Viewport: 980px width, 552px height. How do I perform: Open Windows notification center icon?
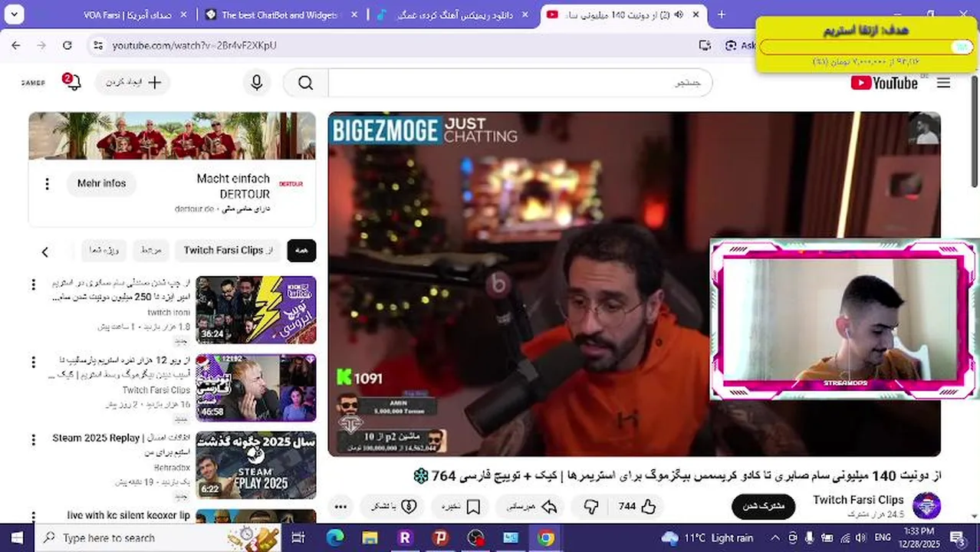(958, 537)
